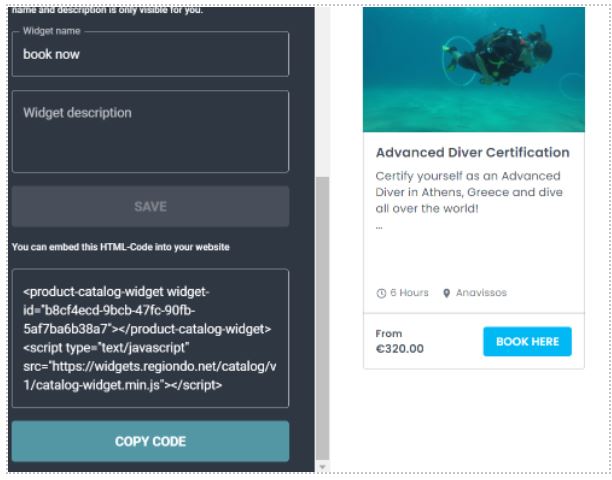Click the panel scrollbar thumb

point(322,318)
